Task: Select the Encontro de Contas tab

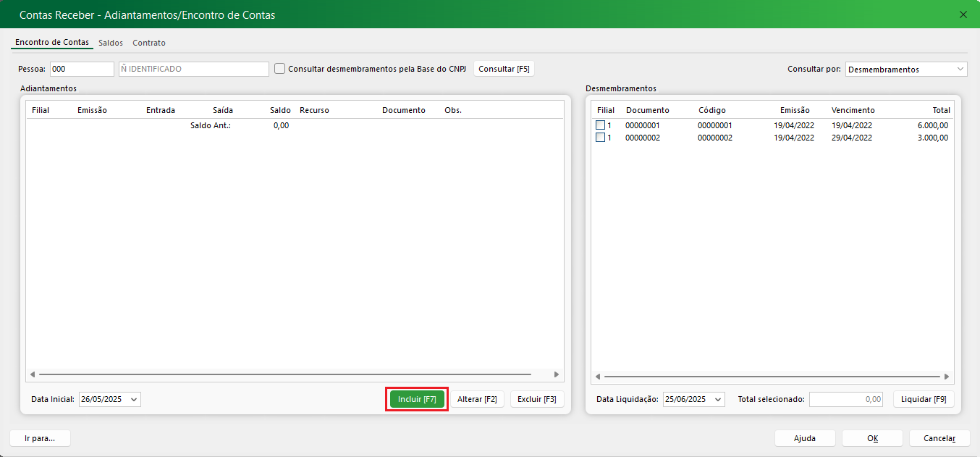Action: [52, 43]
